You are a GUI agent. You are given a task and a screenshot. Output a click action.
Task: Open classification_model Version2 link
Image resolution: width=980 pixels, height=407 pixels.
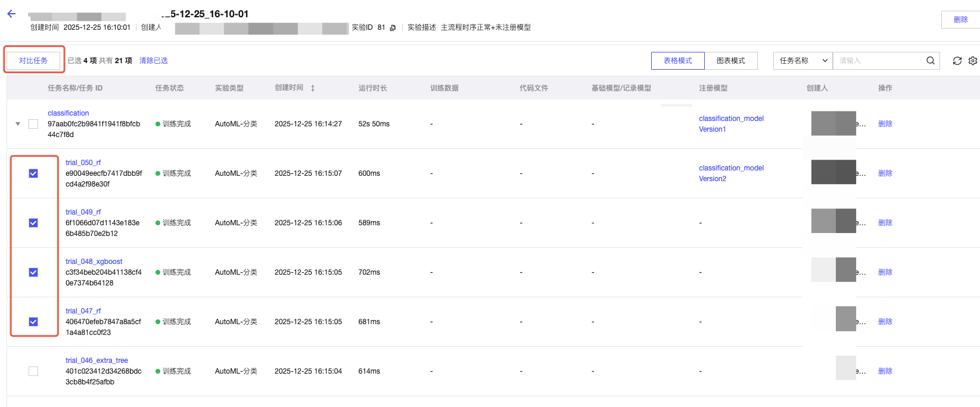tap(731, 173)
